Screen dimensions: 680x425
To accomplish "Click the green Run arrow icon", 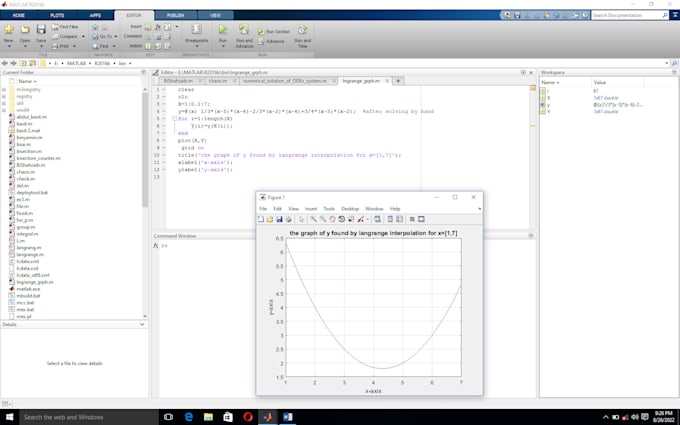I will (222, 29).
